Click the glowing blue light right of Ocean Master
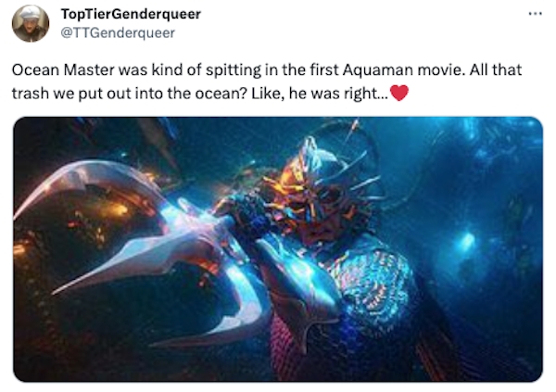This screenshot has width=556, height=392. click(x=467, y=241)
